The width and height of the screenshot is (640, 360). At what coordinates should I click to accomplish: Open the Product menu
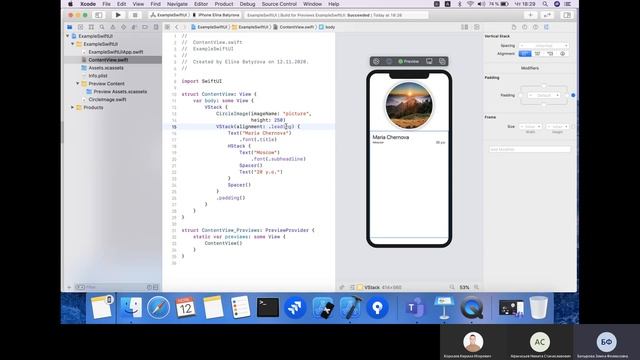(x=224, y=4)
